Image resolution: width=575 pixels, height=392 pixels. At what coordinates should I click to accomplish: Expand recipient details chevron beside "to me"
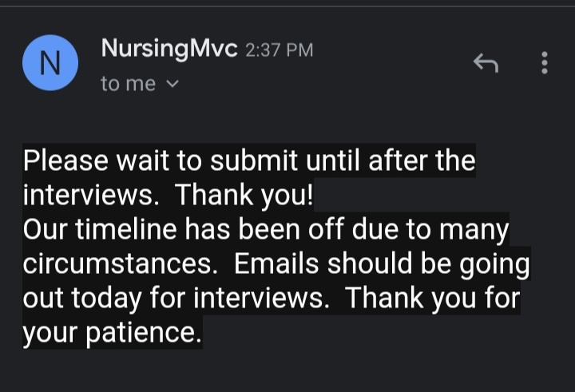click(172, 84)
